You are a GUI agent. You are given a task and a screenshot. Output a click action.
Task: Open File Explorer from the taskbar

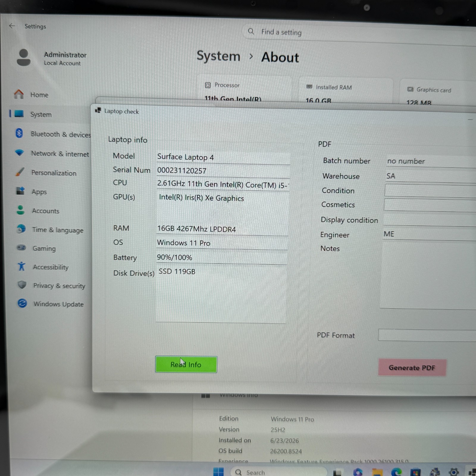coord(377,472)
